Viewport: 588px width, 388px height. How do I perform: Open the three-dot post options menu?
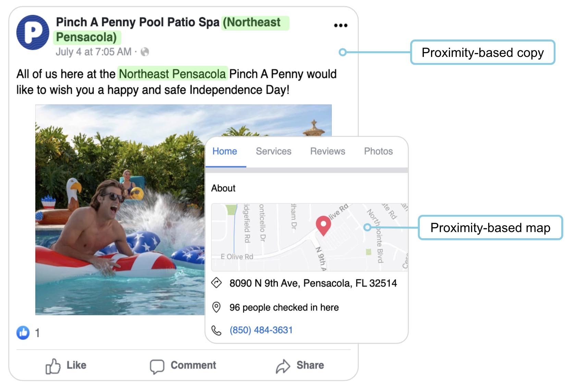tap(341, 25)
